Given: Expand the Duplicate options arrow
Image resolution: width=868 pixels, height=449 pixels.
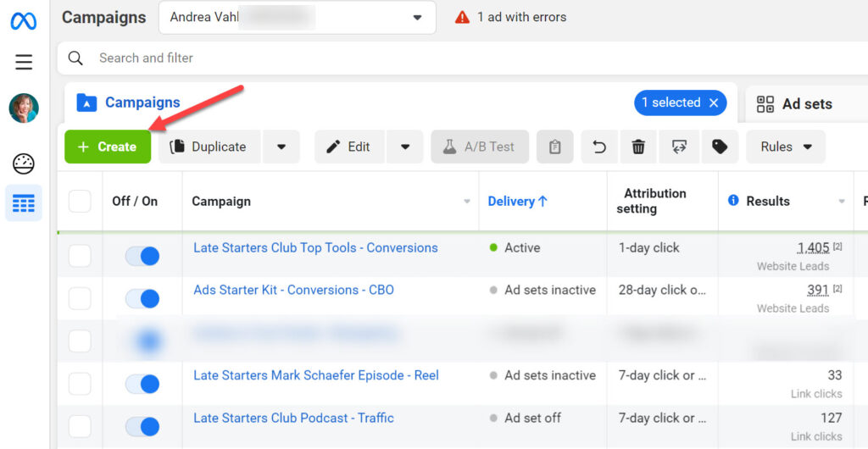Looking at the screenshot, I should pos(281,147).
